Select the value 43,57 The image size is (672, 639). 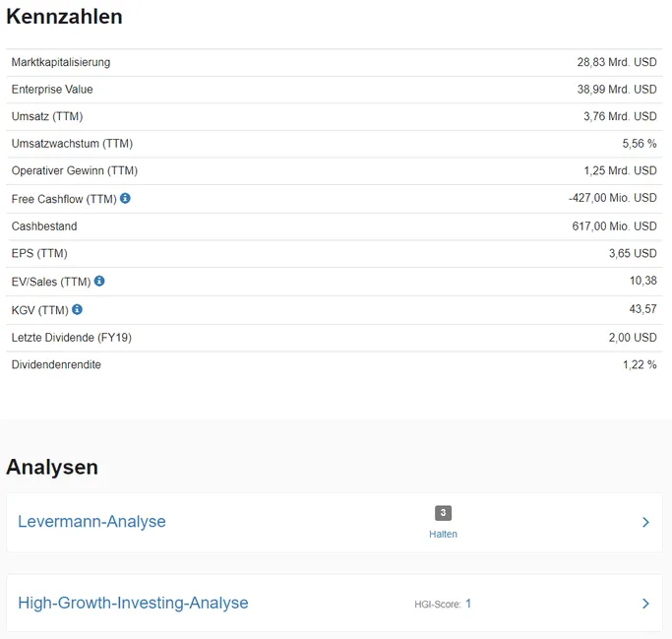[x=643, y=309]
